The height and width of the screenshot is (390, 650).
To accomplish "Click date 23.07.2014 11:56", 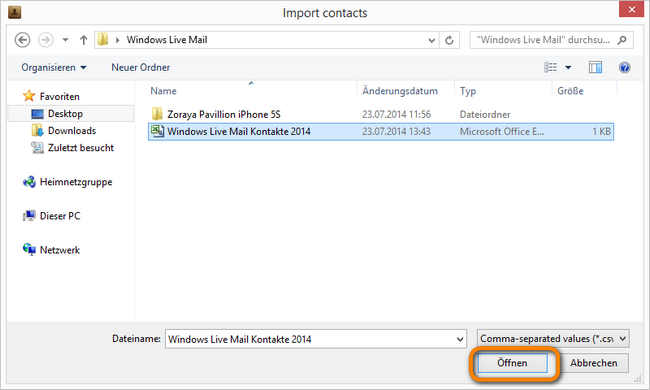I will tap(396, 114).
